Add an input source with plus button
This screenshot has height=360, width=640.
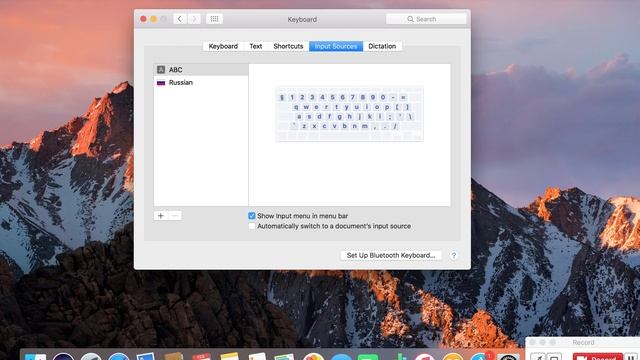[161, 216]
